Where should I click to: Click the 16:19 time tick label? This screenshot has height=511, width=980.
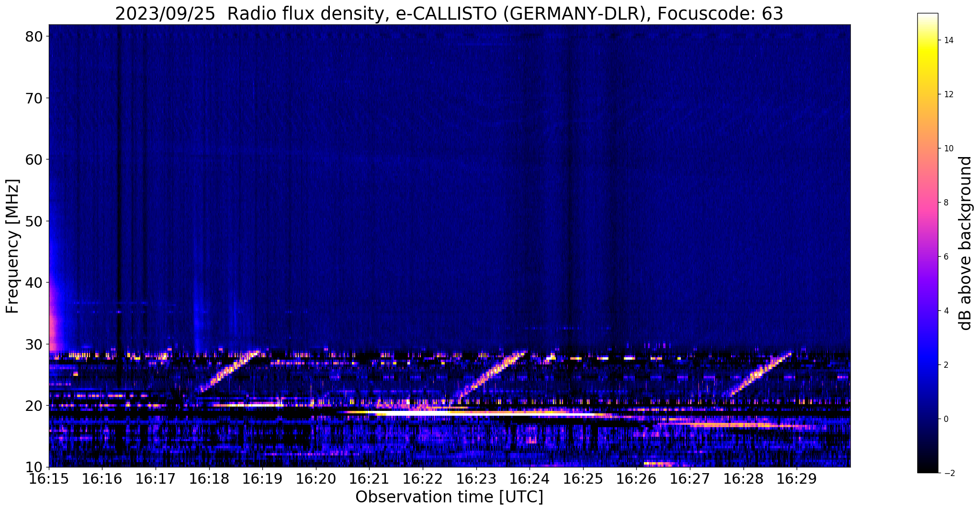262,479
